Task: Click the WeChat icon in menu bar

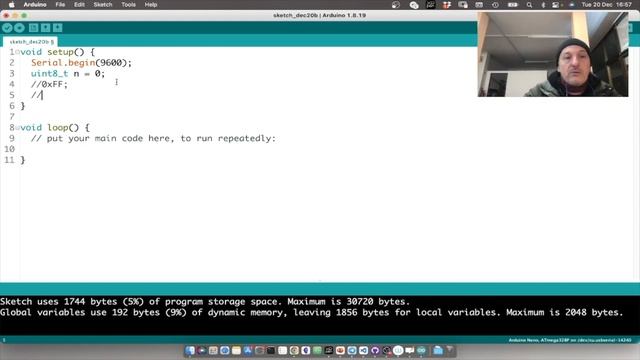Action: click(414, 5)
